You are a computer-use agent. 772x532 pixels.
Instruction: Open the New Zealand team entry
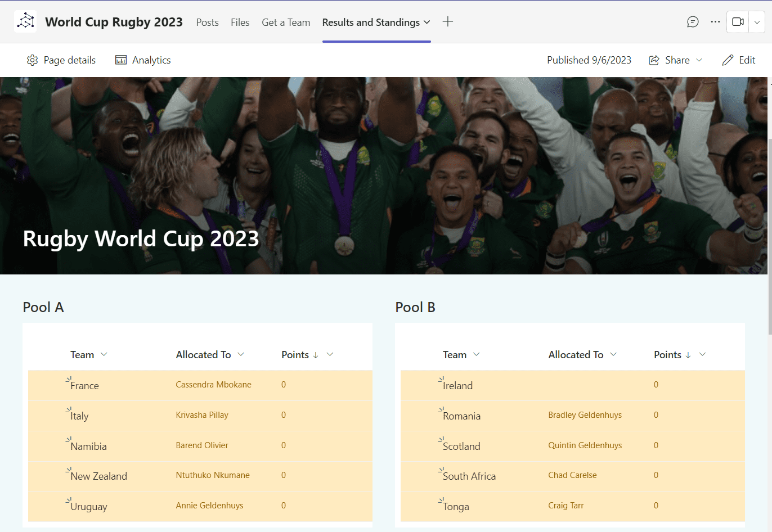pos(98,476)
